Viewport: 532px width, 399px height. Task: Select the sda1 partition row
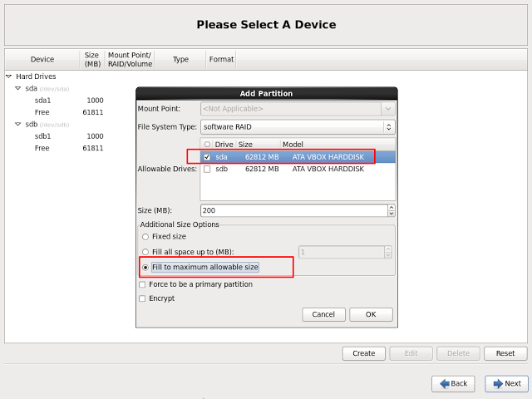click(43, 101)
